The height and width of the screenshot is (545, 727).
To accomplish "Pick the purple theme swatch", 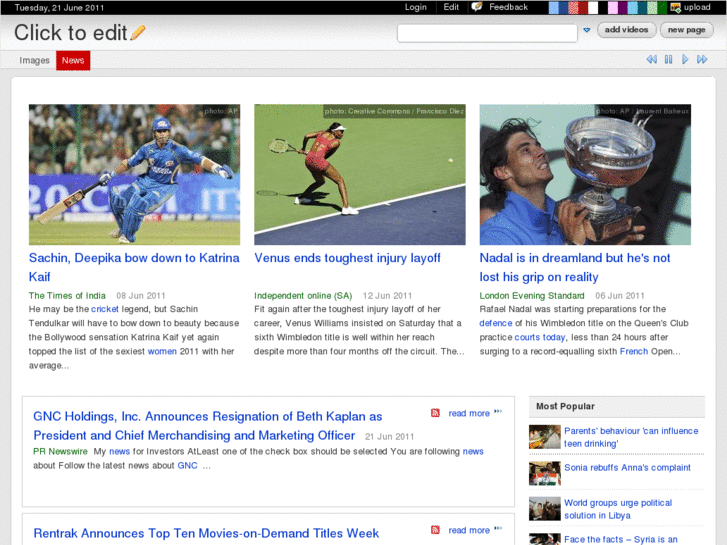I will (623, 7).
